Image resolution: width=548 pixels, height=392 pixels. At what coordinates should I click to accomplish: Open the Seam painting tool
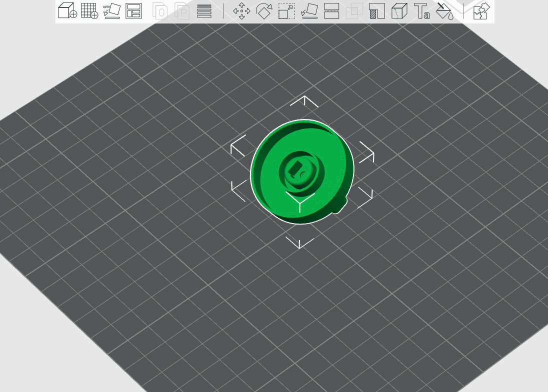point(399,11)
